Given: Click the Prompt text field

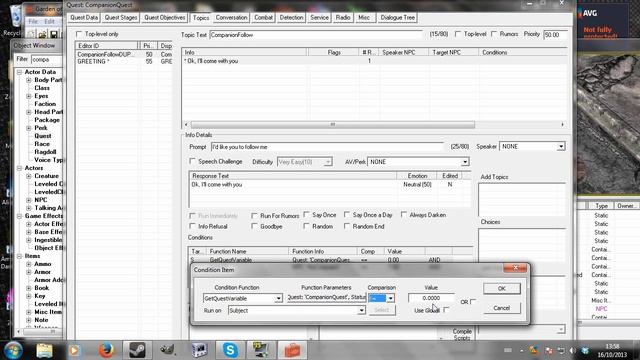Looking at the screenshot, I should click(327, 147).
